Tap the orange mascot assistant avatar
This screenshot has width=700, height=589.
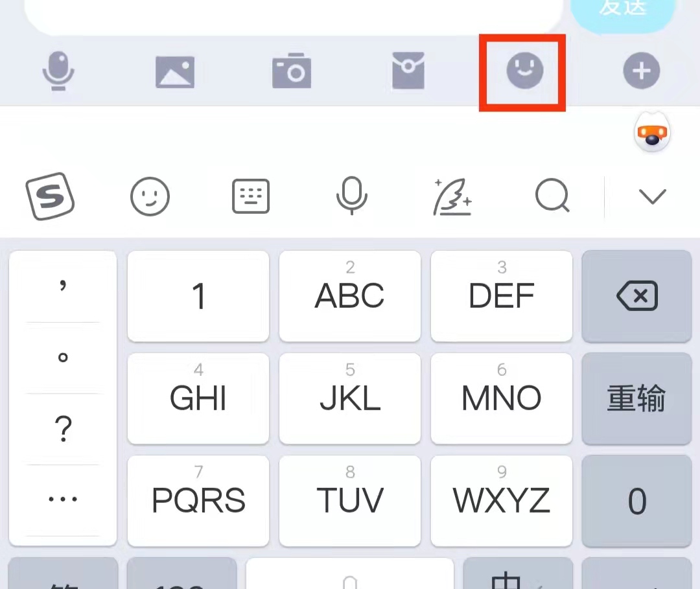652,133
